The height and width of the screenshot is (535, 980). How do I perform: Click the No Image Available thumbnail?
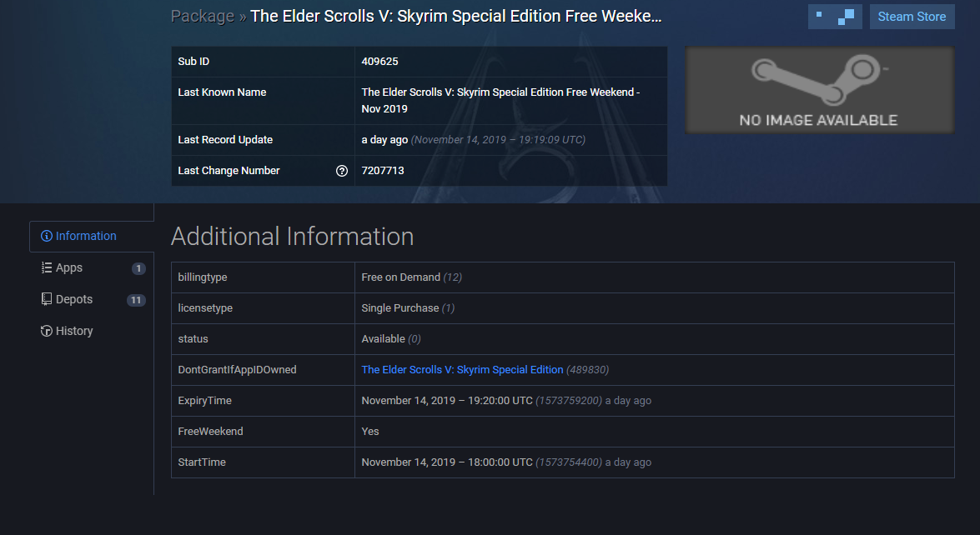819,90
